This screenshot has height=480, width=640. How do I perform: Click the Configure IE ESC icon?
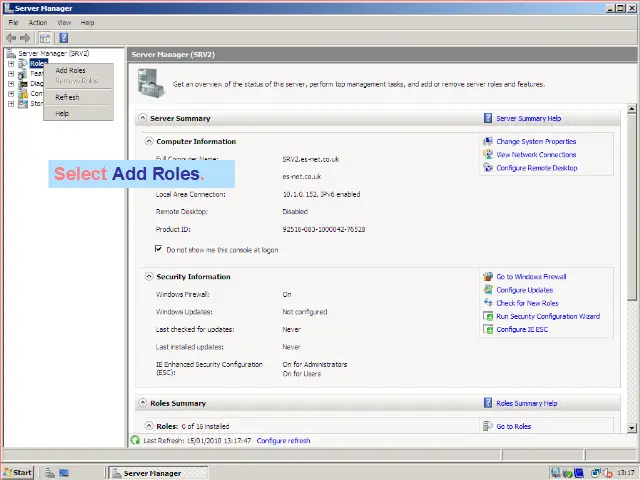488,329
